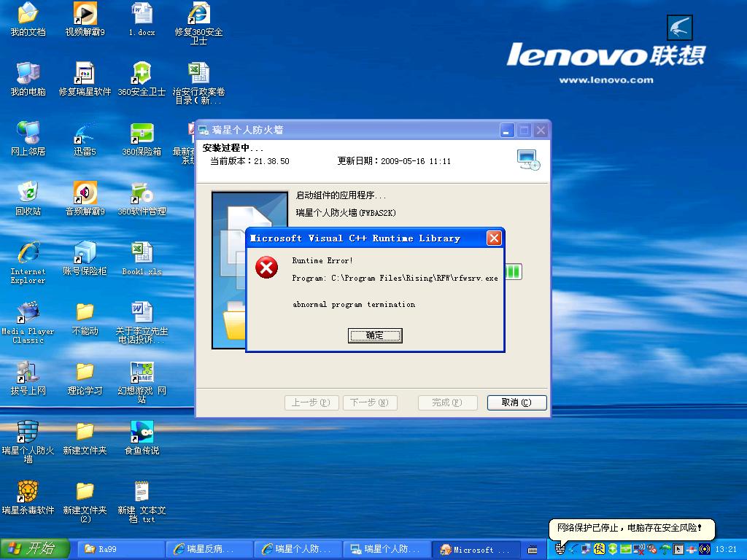Screen dimensions: 747x560
Task: Minimize the 瑞星个人防火墙 installer window
Action: (506, 130)
